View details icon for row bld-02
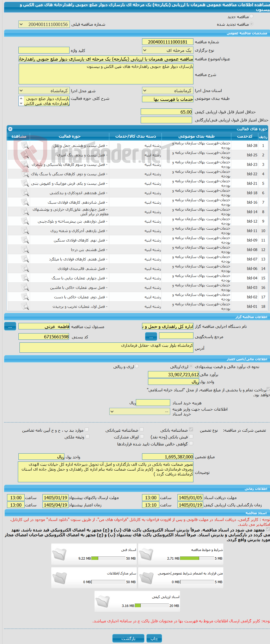The height and width of the screenshot is (644, 270). pyautogui.click(x=25, y=297)
